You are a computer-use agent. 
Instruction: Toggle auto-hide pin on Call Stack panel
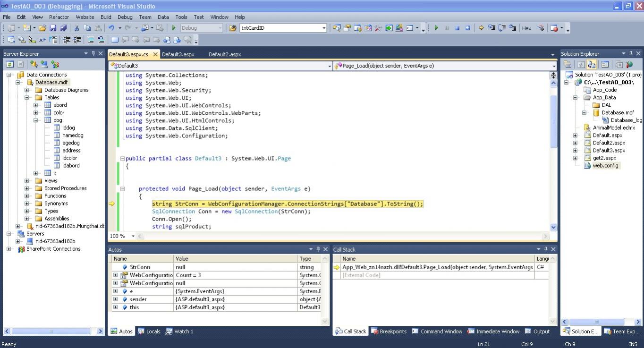[x=545, y=249]
